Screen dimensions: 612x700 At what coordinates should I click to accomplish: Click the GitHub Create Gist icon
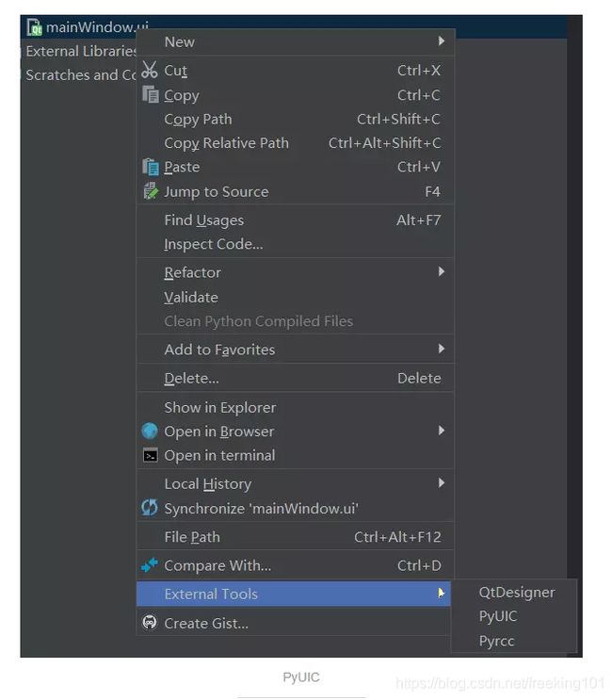(x=150, y=623)
